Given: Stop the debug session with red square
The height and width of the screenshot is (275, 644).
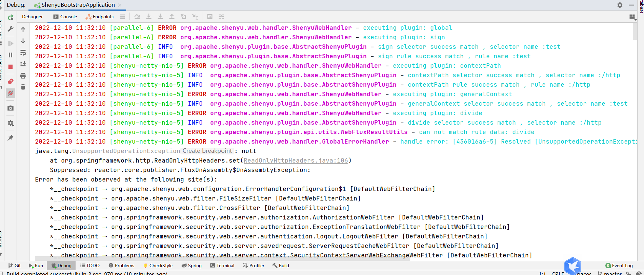Looking at the screenshot, I should (x=11, y=67).
